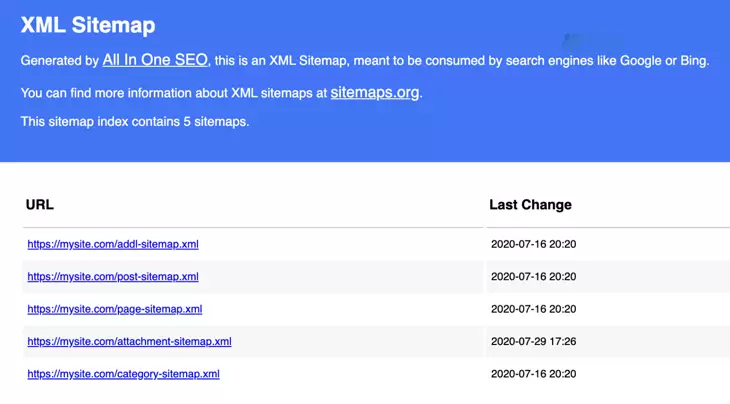This screenshot has width=730, height=404.
Task: Open the attachment-sitemap.xml URL
Action: (x=129, y=342)
